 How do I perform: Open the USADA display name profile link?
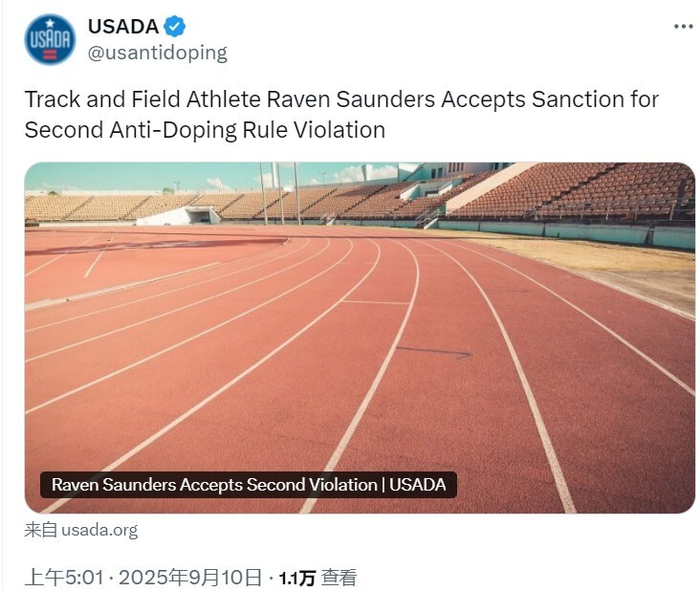click(x=123, y=27)
